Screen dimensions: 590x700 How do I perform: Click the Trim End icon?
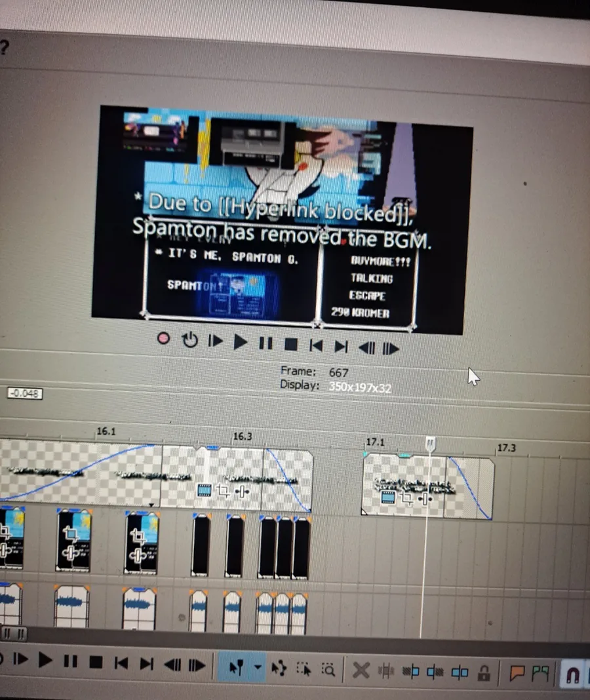435,671
